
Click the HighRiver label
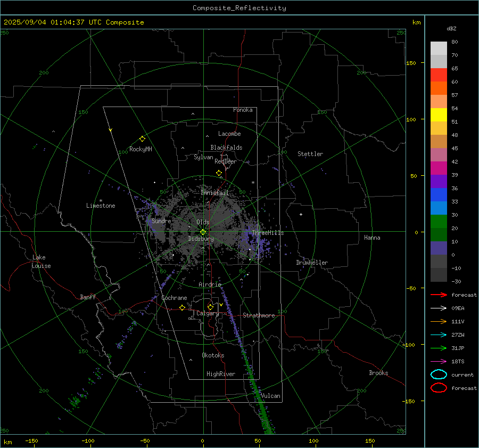220,374
